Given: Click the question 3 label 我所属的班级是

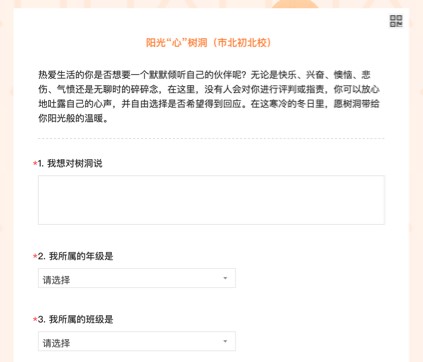Looking at the screenshot, I should (x=81, y=319).
